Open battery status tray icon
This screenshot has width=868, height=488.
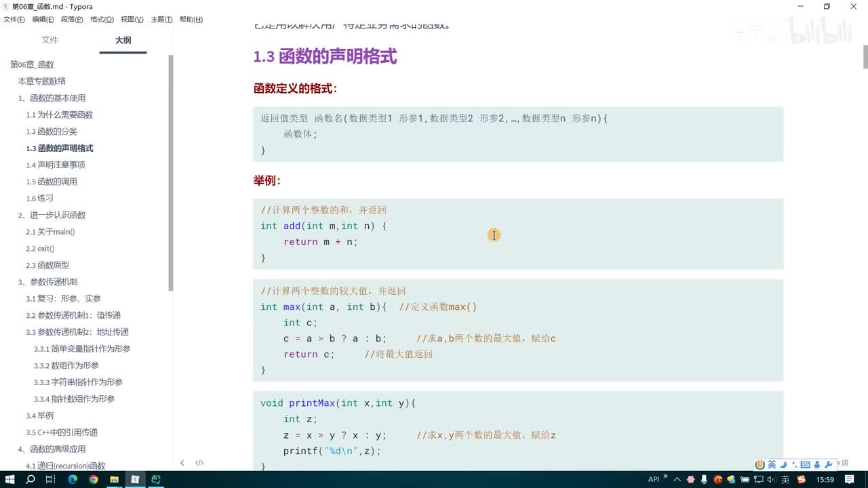click(x=745, y=479)
